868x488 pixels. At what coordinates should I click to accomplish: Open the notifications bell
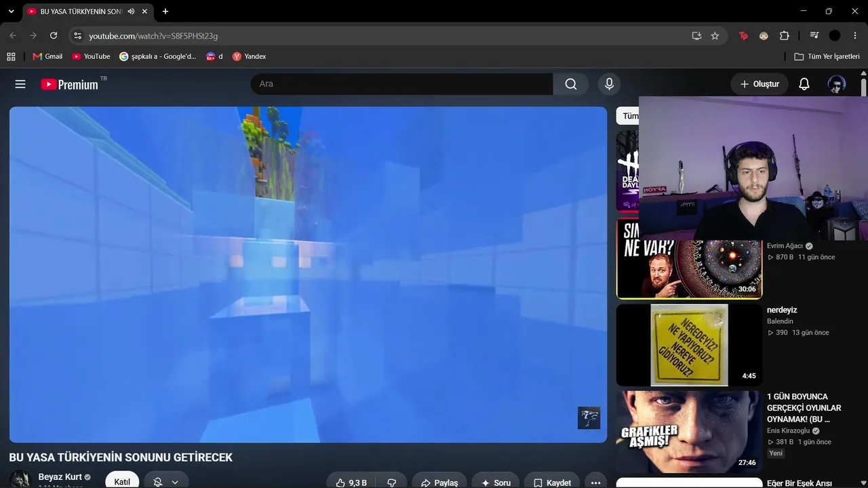[804, 84]
